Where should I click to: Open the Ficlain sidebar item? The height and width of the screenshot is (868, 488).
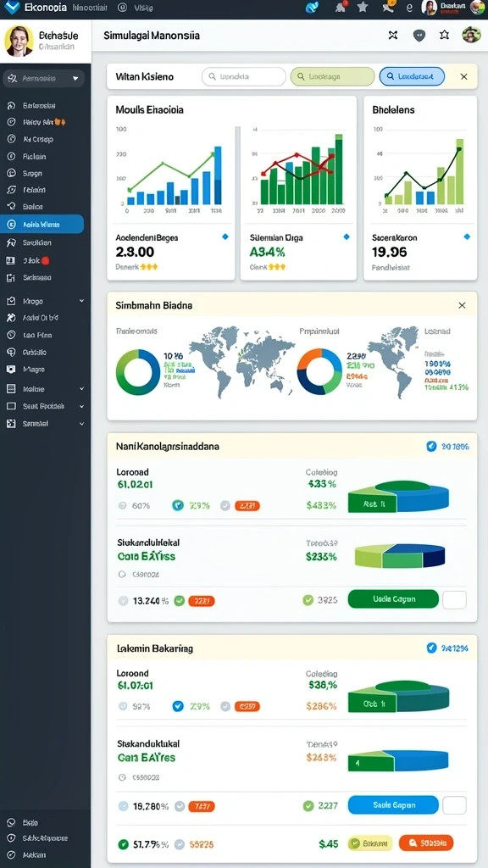[x=34, y=157]
